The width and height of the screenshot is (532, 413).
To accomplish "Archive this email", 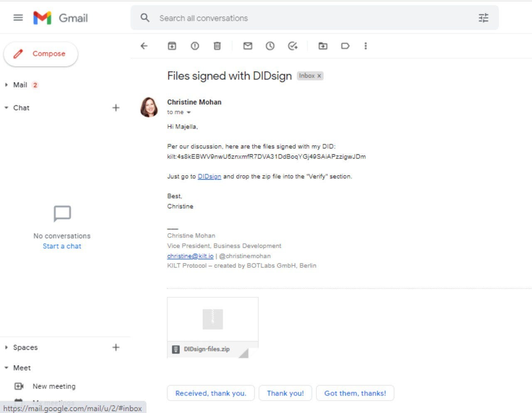I will point(172,46).
